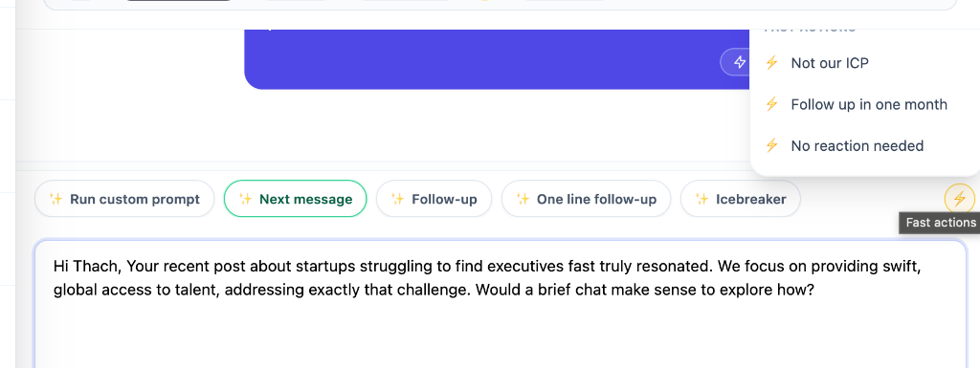The height and width of the screenshot is (368, 980).
Task: Run the custom prompt
Action: pyautogui.click(x=124, y=199)
